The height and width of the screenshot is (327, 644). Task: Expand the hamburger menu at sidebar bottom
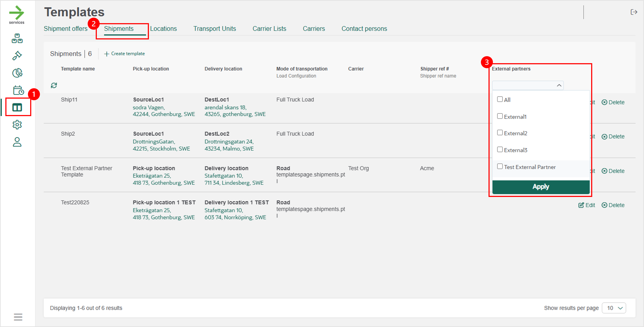point(18,317)
